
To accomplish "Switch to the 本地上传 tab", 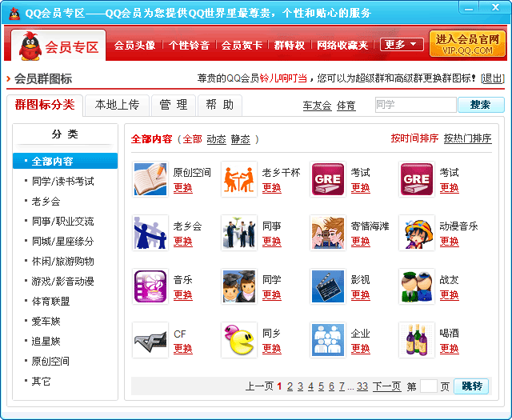I will click(x=117, y=105).
